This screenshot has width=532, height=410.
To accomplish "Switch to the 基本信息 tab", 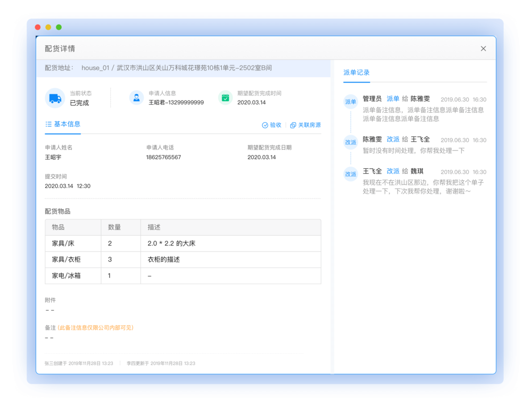I will point(63,124).
